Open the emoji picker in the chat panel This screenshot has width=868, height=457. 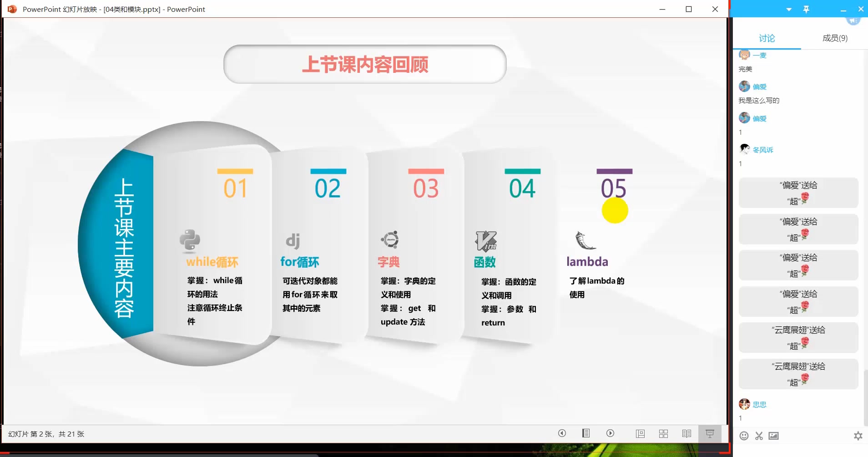[745, 436]
